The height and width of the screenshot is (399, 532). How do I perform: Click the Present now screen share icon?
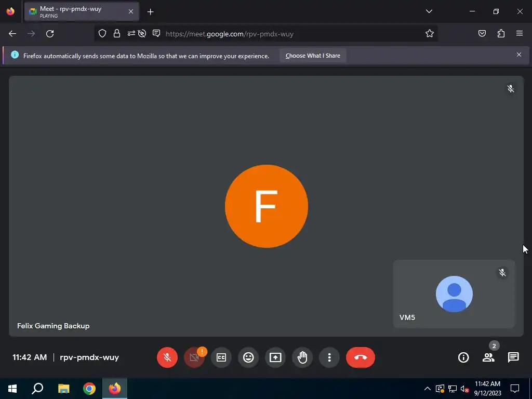point(275,357)
